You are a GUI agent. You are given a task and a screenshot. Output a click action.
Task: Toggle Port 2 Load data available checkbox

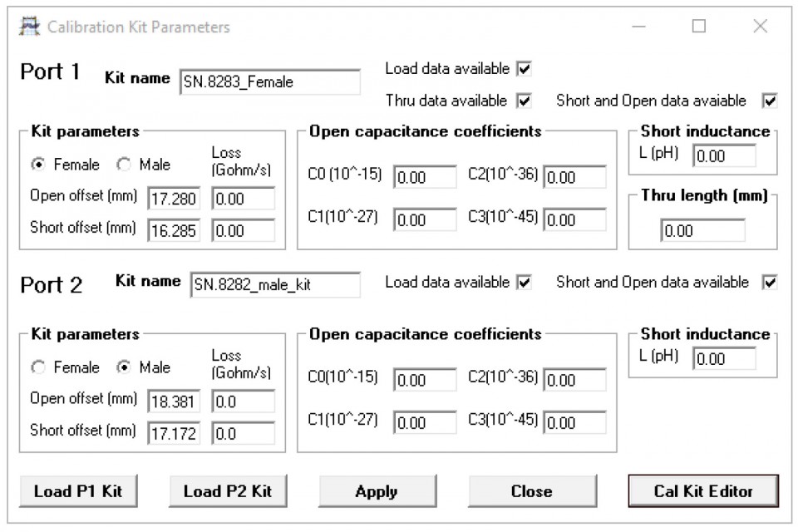point(524,282)
